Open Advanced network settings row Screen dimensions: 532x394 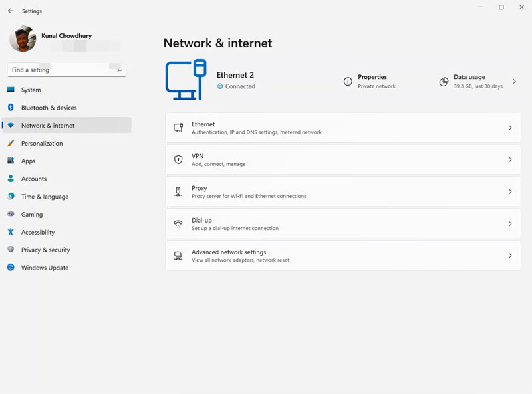pos(343,256)
